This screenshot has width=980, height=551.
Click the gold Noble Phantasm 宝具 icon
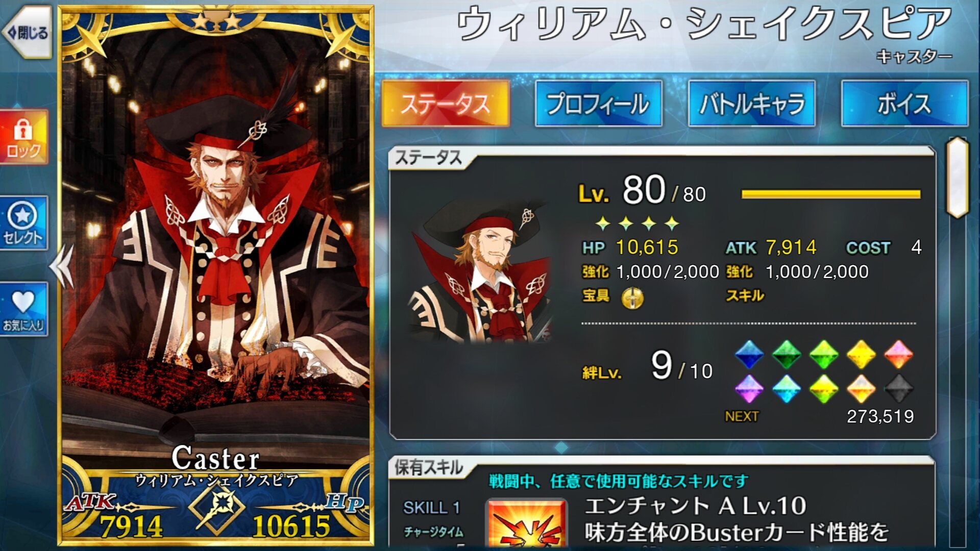[632, 297]
